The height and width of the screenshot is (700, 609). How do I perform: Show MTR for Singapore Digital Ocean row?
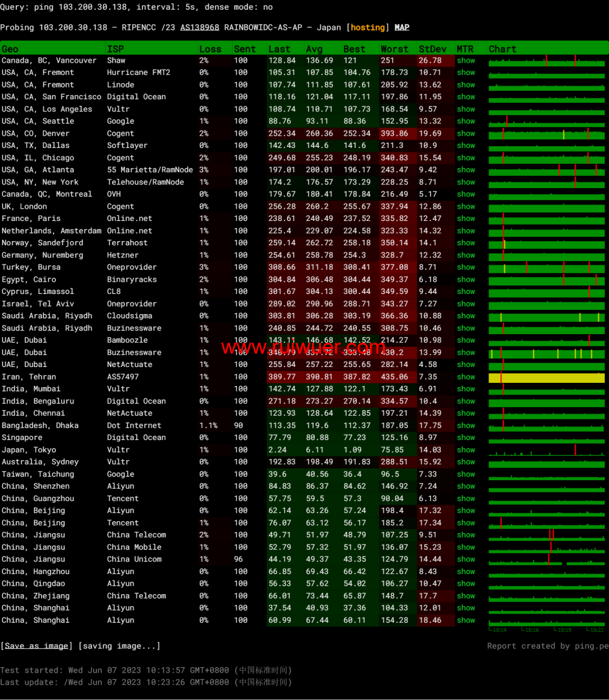click(466, 438)
